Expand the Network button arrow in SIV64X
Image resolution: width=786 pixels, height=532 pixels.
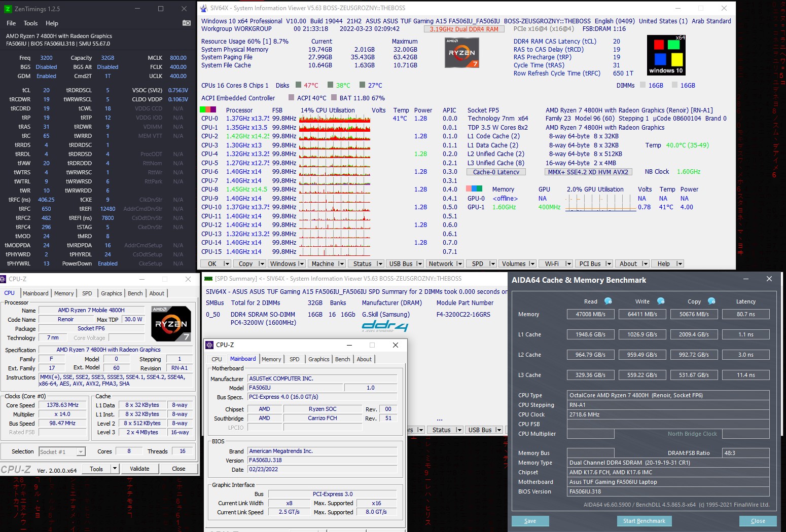[x=459, y=263]
